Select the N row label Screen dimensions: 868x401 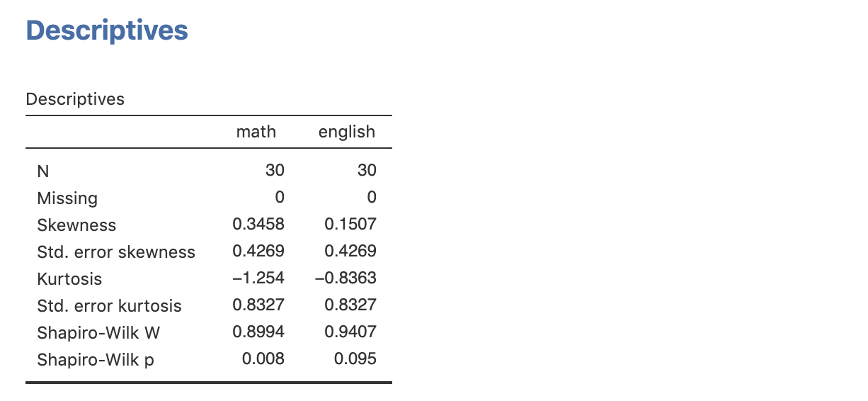coord(43,171)
